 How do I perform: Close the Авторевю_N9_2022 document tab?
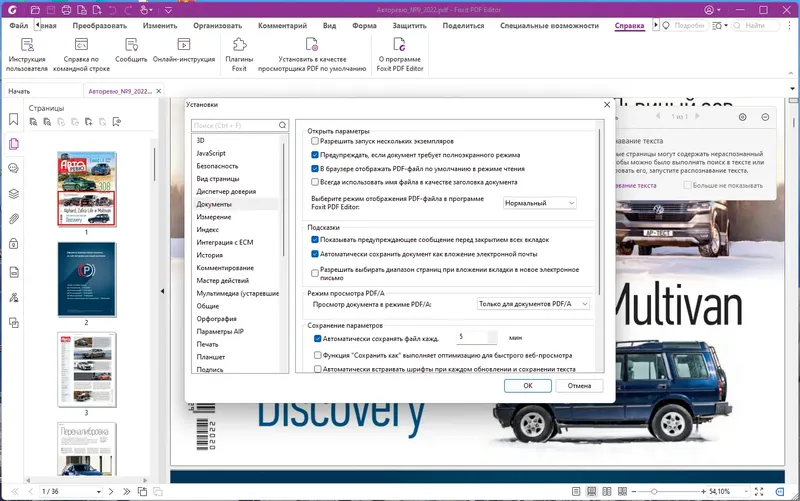tap(159, 91)
